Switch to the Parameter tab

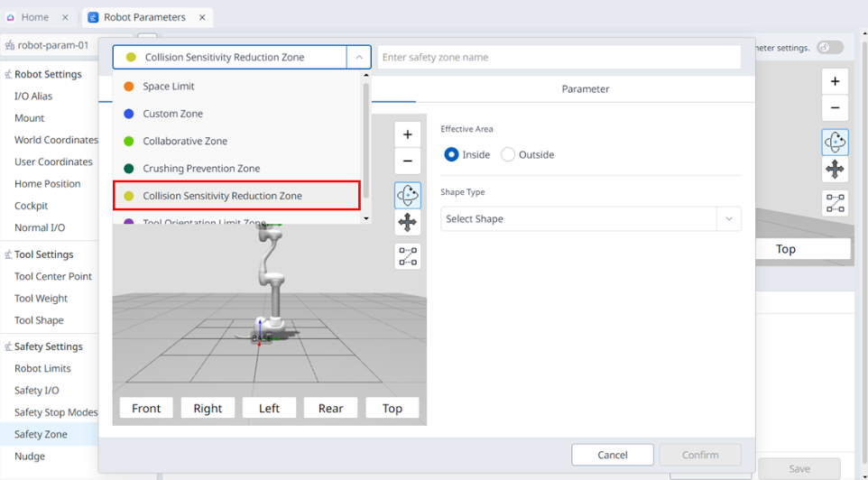point(585,89)
